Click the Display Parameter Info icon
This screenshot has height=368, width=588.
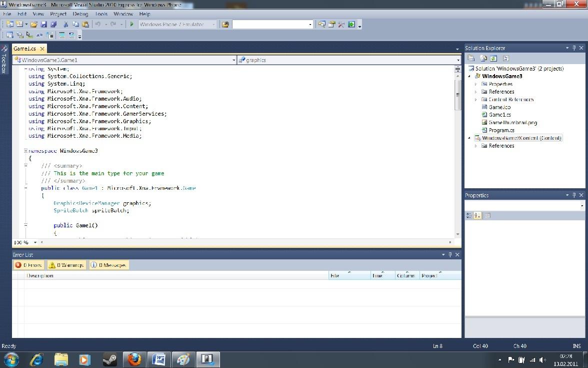20,35
